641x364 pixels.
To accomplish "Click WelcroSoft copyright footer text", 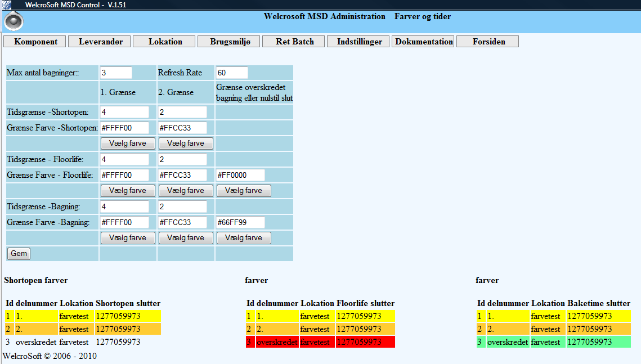I will pyautogui.click(x=50, y=356).
